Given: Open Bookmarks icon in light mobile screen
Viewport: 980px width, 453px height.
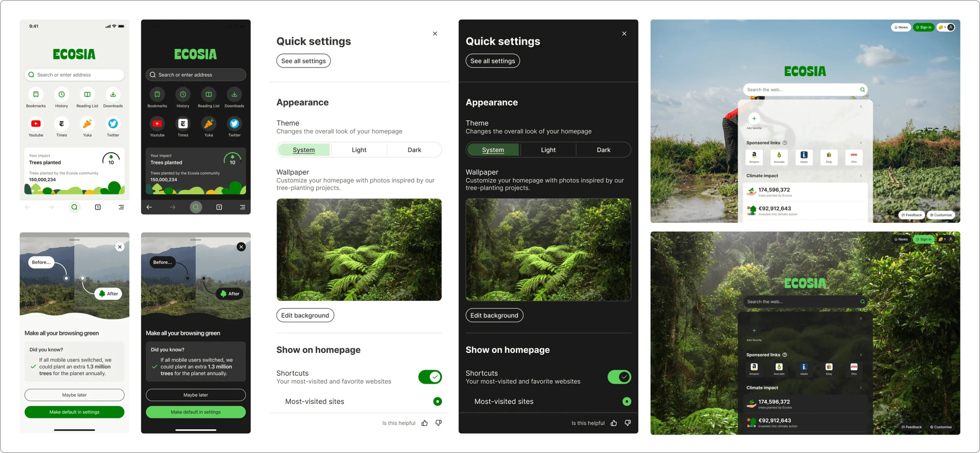Looking at the screenshot, I should click(36, 94).
